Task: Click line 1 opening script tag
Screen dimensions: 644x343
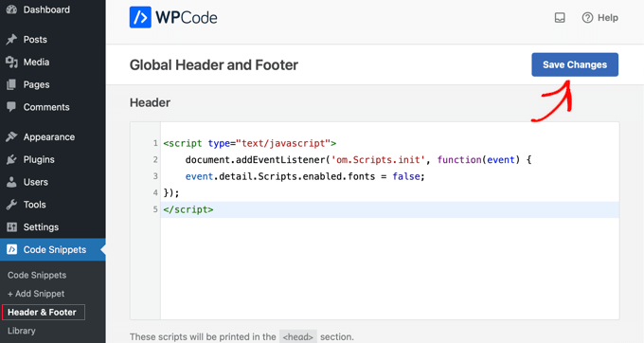Action: click(x=250, y=143)
